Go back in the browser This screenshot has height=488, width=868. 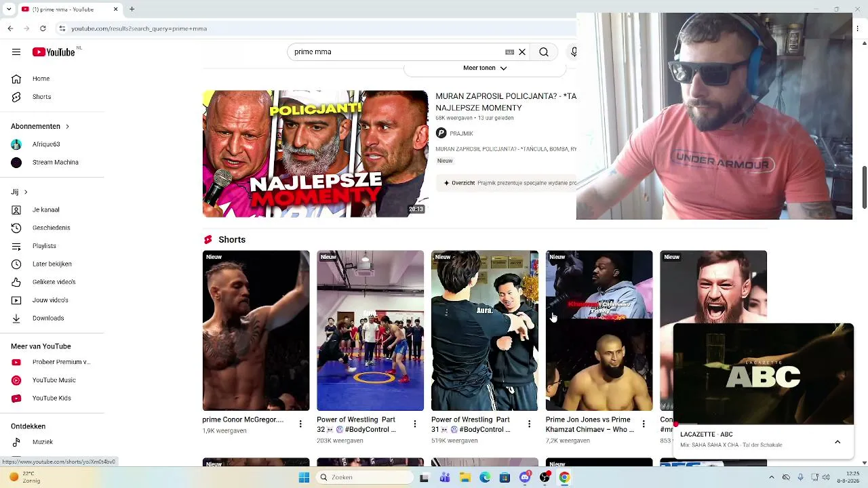pyautogui.click(x=10, y=28)
